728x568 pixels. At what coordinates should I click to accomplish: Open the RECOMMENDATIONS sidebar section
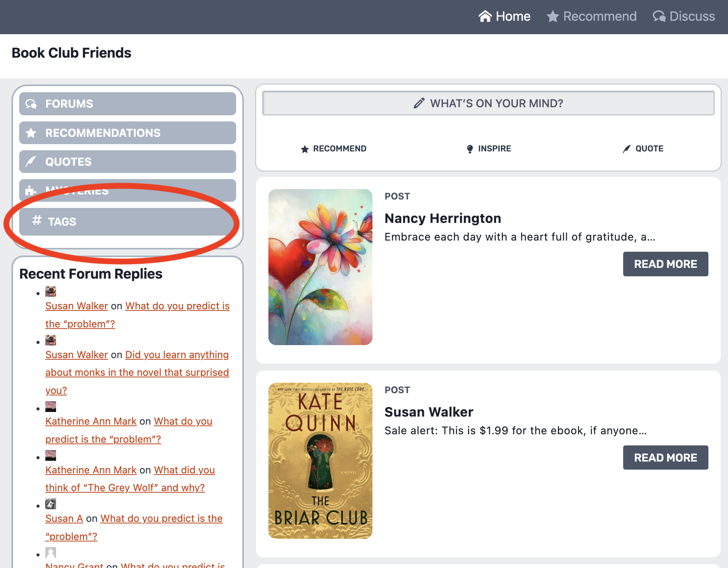click(127, 133)
